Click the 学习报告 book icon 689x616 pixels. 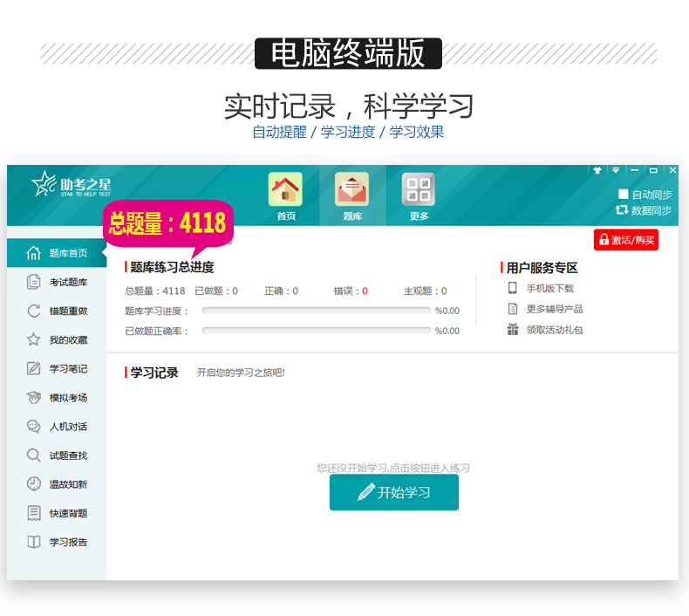coord(33,542)
